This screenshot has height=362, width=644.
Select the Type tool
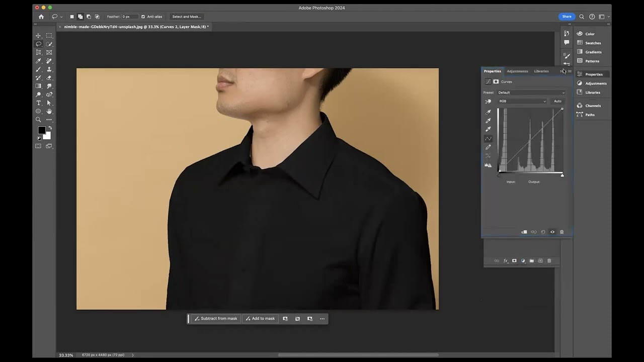[x=38, y=103]
